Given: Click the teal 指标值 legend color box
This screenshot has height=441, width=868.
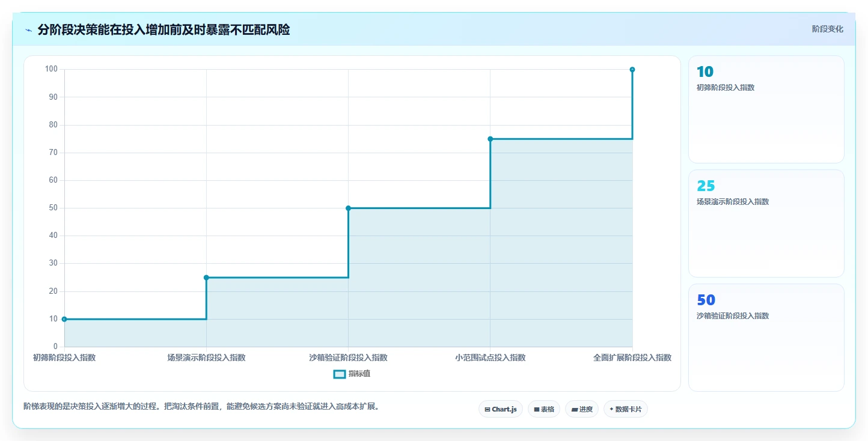Looking at the screenshot, I should pos(340,374).
